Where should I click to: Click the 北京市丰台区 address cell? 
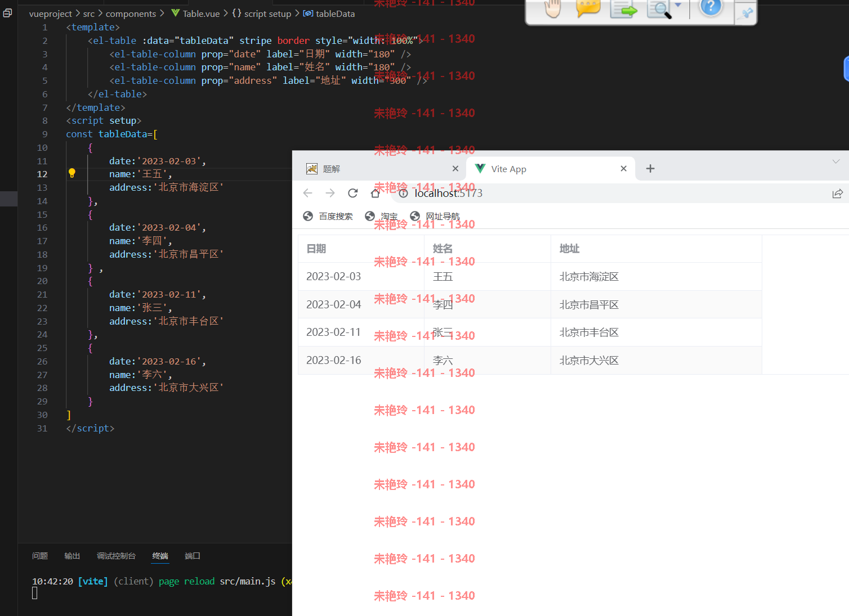[x=656, y=332]
